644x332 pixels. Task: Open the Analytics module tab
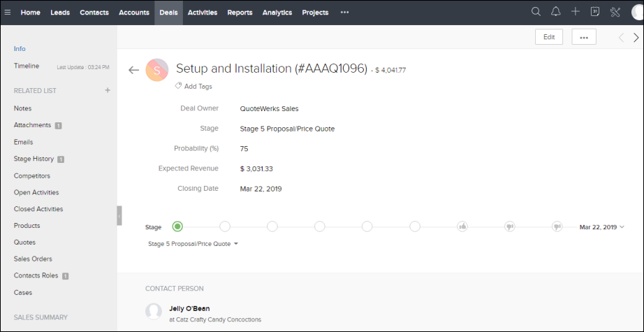(x=277, y=13)
